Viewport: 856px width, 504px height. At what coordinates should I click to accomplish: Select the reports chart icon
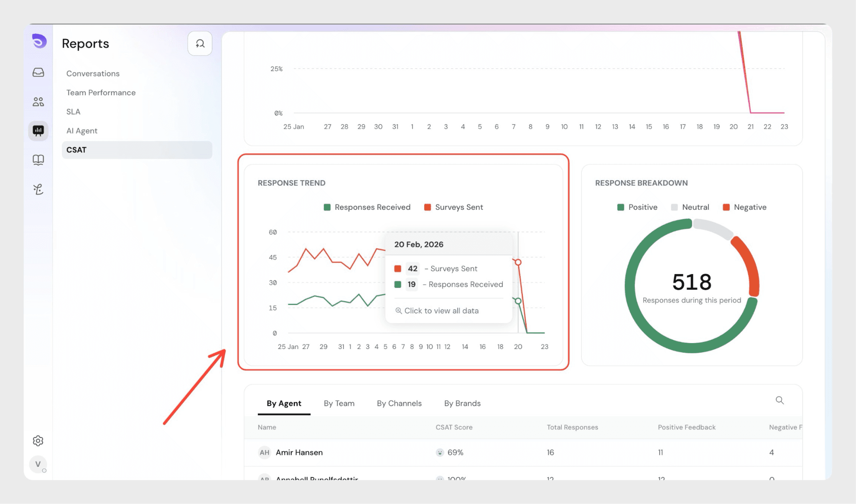[x=38, y=131]
